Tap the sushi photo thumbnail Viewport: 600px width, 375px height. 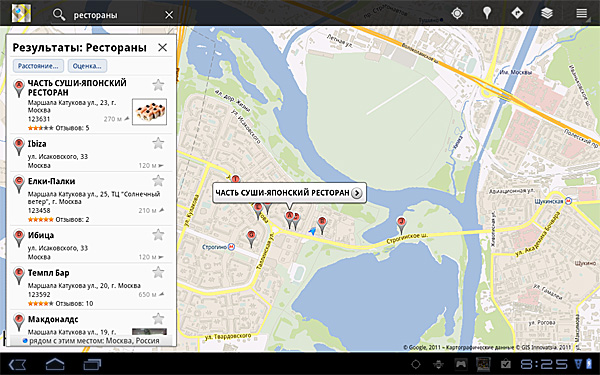coord(149,112)
